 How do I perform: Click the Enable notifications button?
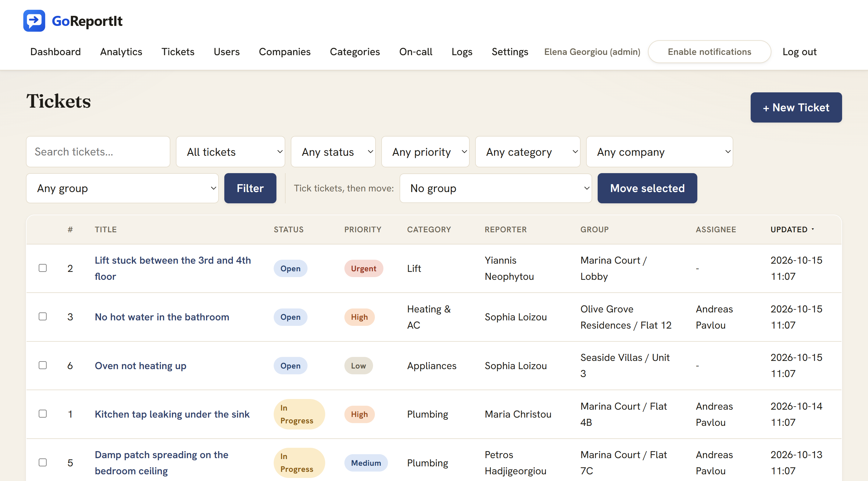(709, 52)
